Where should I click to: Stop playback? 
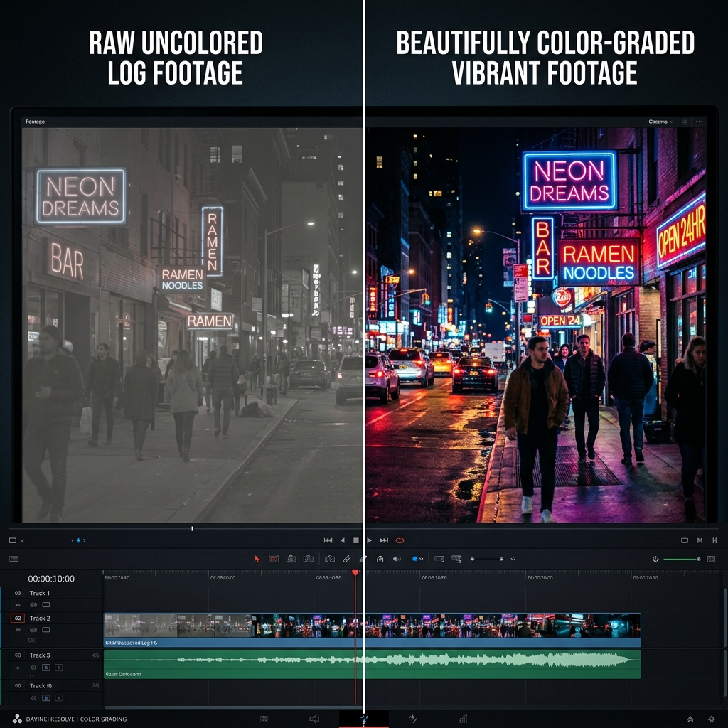pyautogui.click(x=356, y=540)
